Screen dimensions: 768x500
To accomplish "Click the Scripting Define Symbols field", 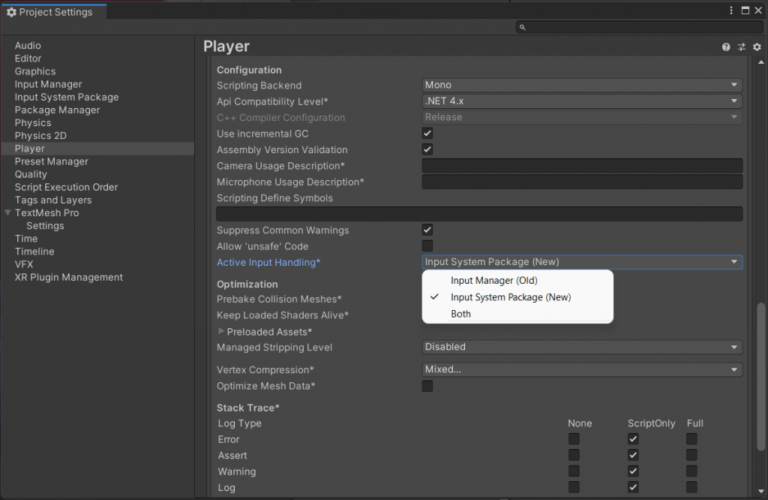I will (x=480, y=214).
